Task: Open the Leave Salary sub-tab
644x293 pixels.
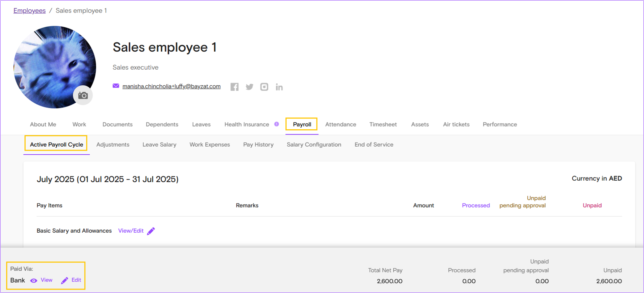Action: tap(159, 144)
